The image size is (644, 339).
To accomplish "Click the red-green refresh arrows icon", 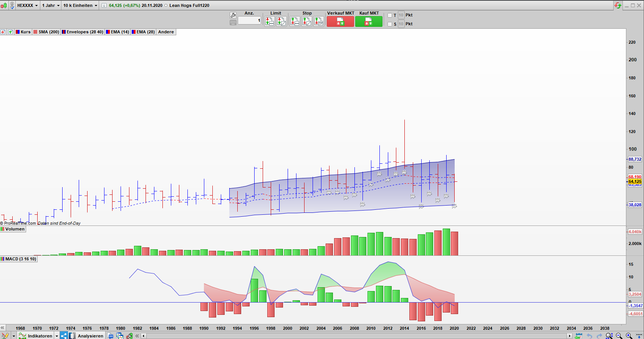I will tap(618, 5).
